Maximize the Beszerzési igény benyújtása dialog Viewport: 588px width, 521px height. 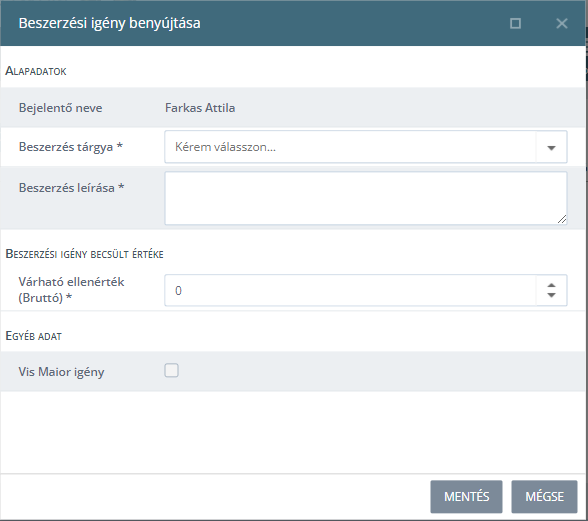[515, 23]
